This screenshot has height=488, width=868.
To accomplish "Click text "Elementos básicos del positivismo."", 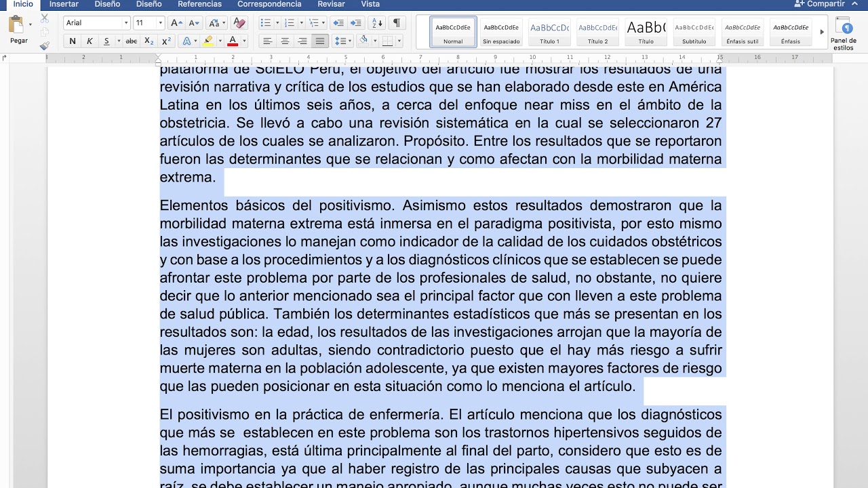I will [277, 205].
